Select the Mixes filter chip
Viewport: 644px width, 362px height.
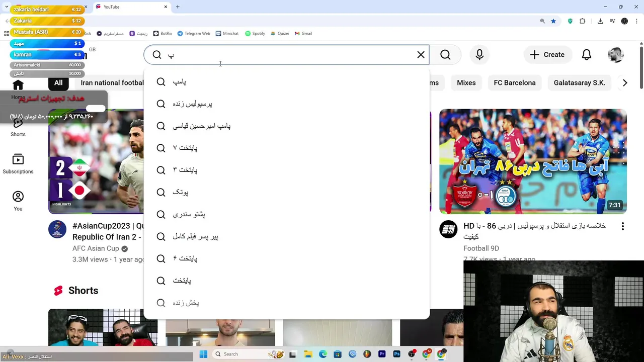click(x=466, y=83)
